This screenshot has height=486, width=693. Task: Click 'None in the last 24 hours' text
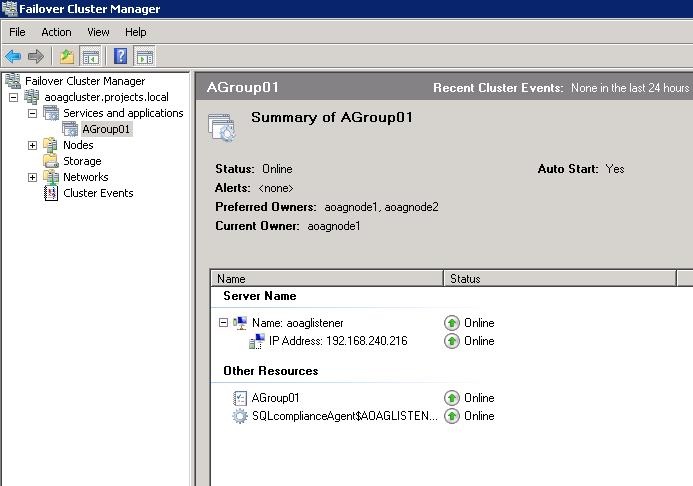coord(630,88)
